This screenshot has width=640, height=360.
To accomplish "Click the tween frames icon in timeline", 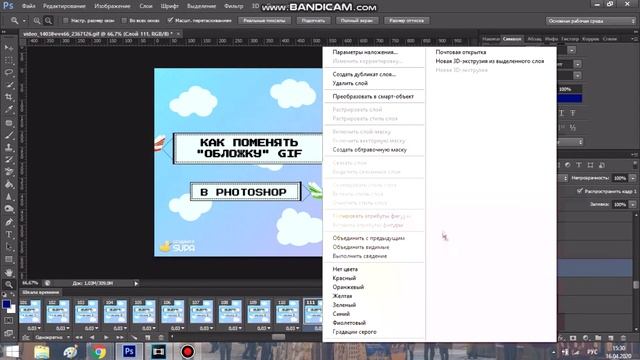I will (134, 338).
